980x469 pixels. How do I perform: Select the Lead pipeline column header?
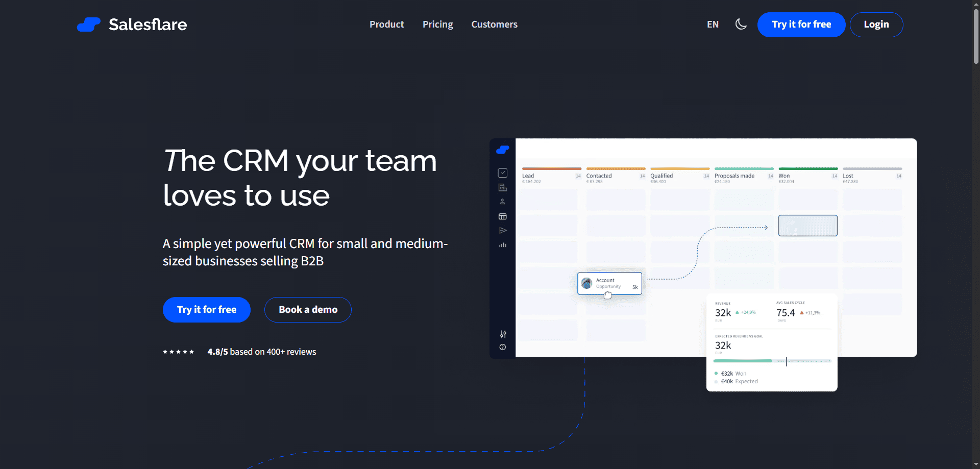pos(552,176)
